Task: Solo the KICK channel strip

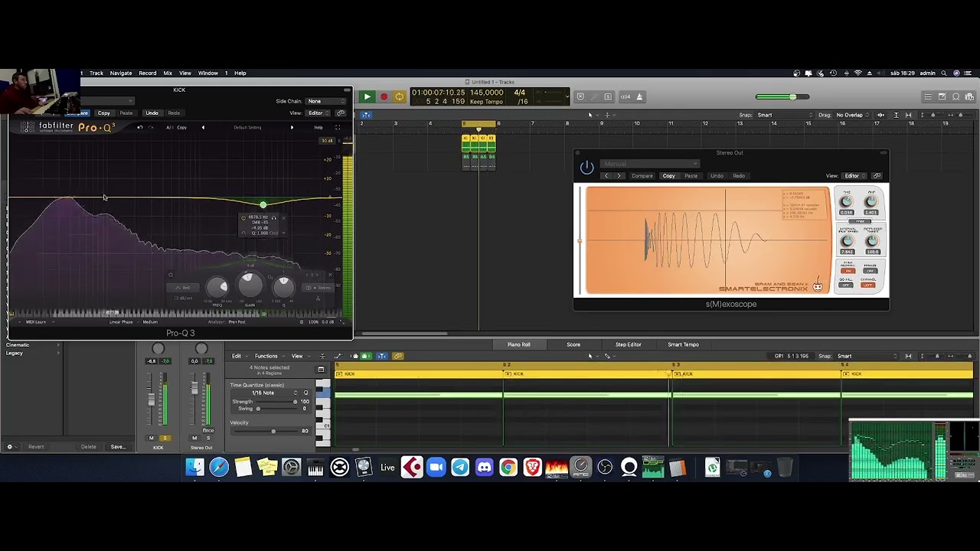Action: click(165, 438)
